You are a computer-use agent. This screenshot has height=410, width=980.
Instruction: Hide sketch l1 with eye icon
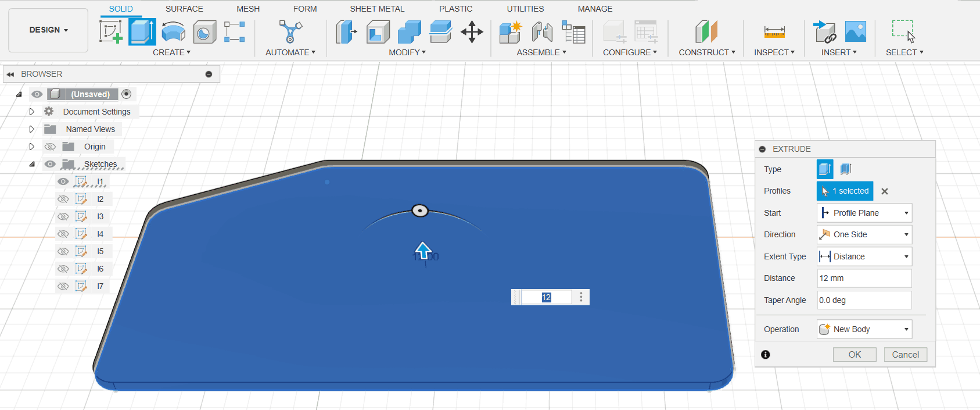tap(63, 181)
